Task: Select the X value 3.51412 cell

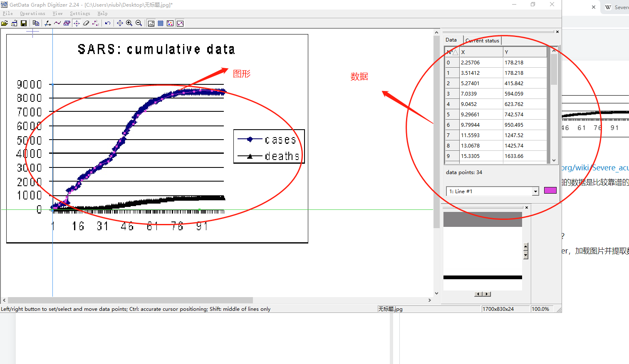Action: (481, 73)
